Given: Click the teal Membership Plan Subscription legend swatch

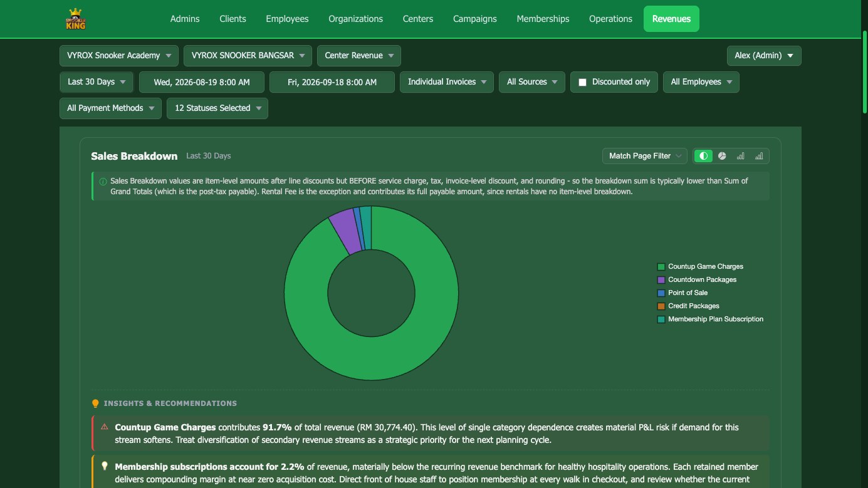Looking at the screenshot, I should 661,319.
